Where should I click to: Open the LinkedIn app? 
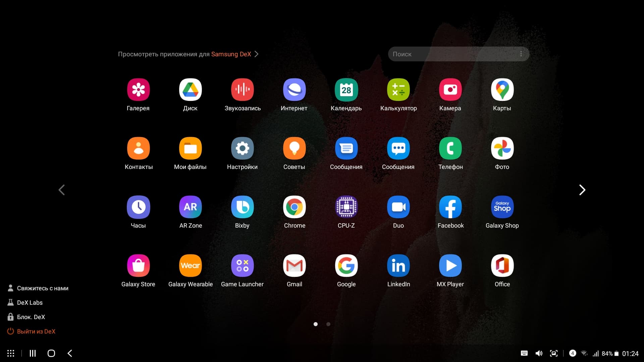[398, 266]
